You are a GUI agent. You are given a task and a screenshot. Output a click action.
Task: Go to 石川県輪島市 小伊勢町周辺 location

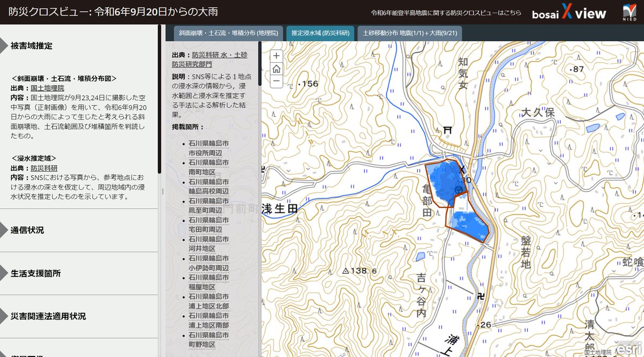(x=209, y=264)
